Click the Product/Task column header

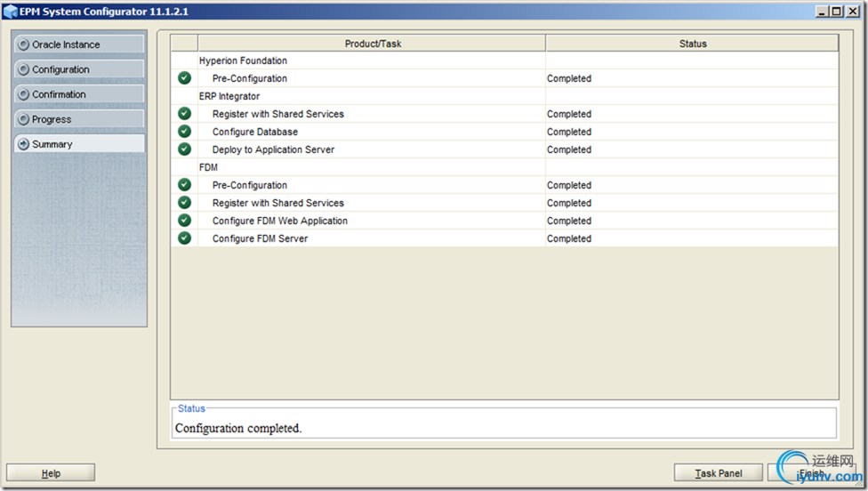[372, 44]
